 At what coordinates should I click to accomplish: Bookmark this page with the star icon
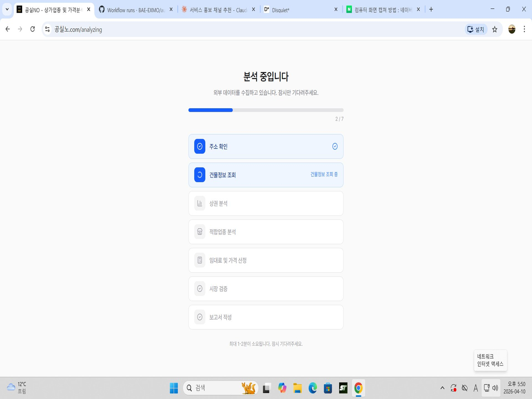(x=495, y=29)
